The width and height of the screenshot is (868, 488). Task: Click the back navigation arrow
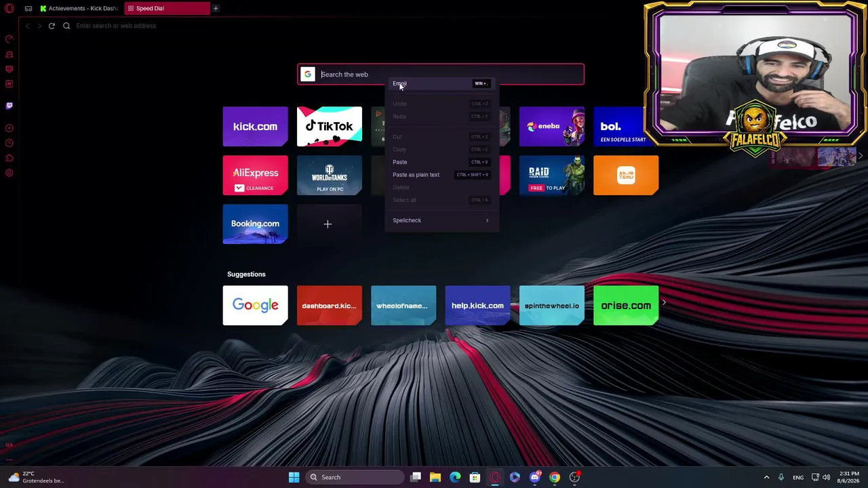(27, 26)
